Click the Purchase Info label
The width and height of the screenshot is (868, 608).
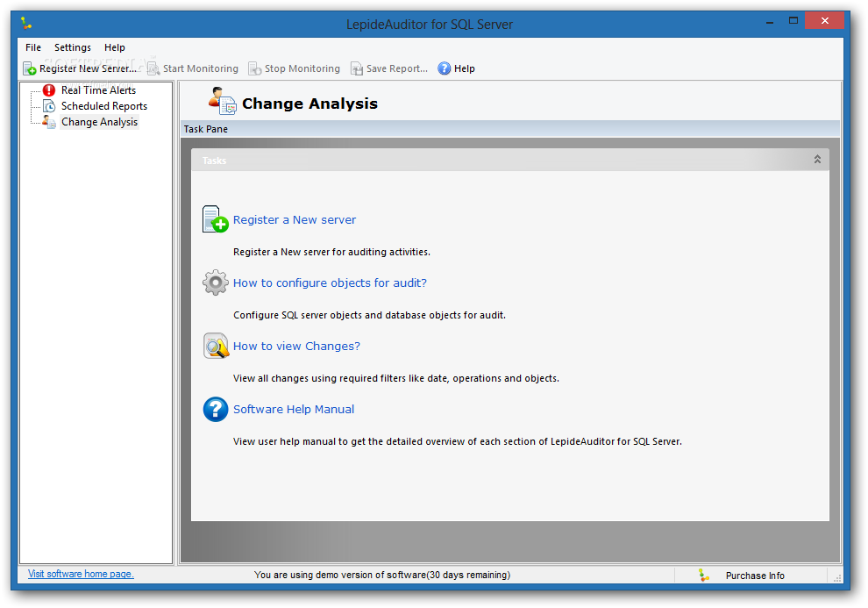coord(755,576)
